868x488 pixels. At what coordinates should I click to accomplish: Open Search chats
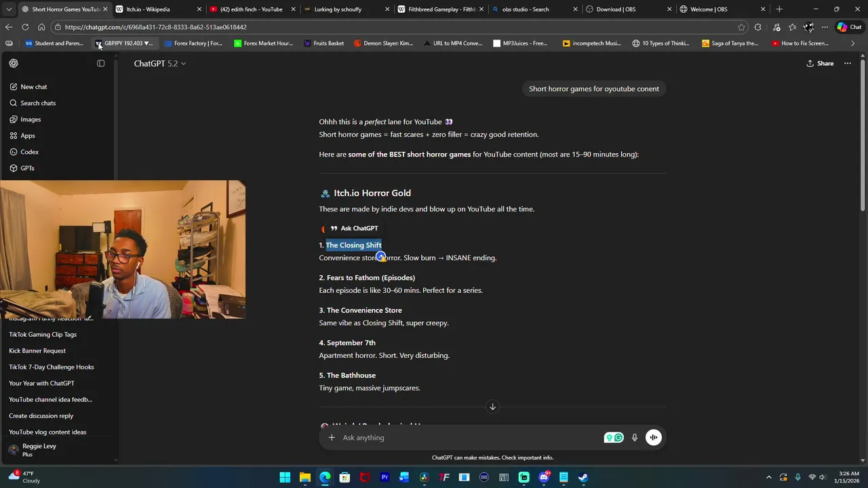coord(38,103)
